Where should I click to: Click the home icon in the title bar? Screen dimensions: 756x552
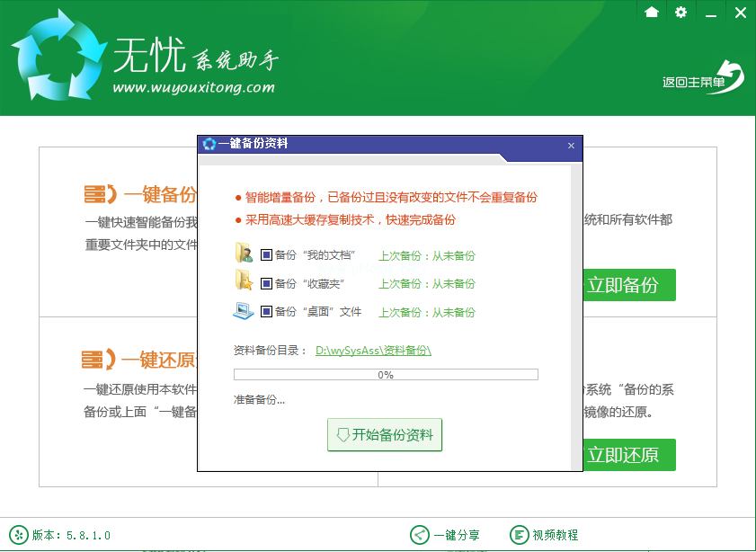tap(651, 13)
